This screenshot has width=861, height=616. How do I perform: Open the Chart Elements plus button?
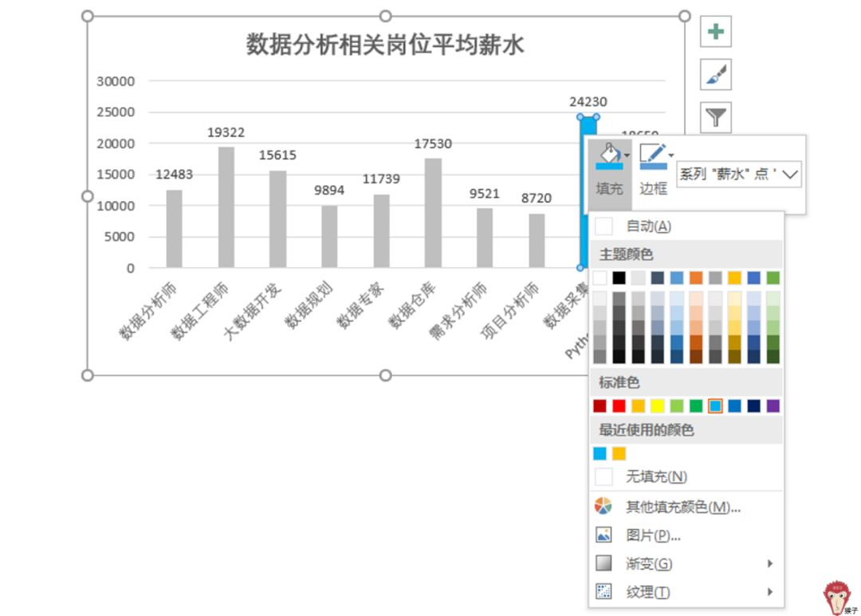[715, 31]
